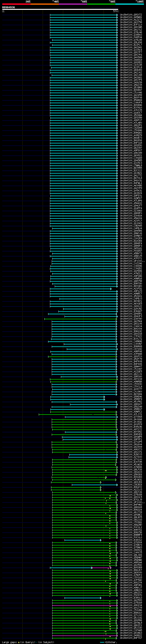Viewport: 146px width, 644px height.
Task: Select label UniRef100_C6T182
Action: (x=131, y=349)
